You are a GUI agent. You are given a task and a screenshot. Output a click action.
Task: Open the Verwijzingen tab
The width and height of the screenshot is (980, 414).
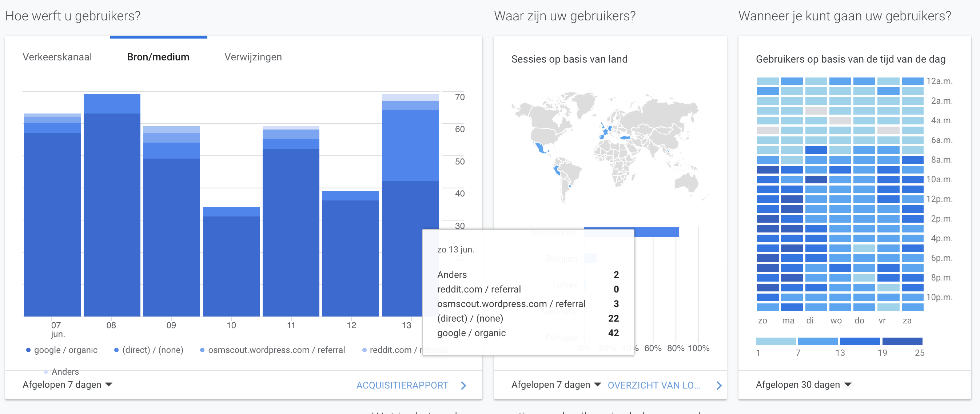tap(253, 57)
